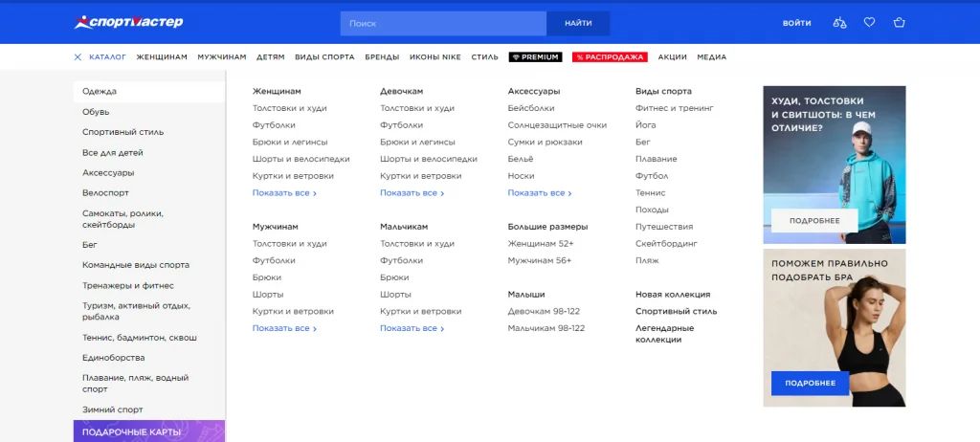Open favorites via the heart icon
Viewport: 980px width, 442px height.
tap(869, 23)
